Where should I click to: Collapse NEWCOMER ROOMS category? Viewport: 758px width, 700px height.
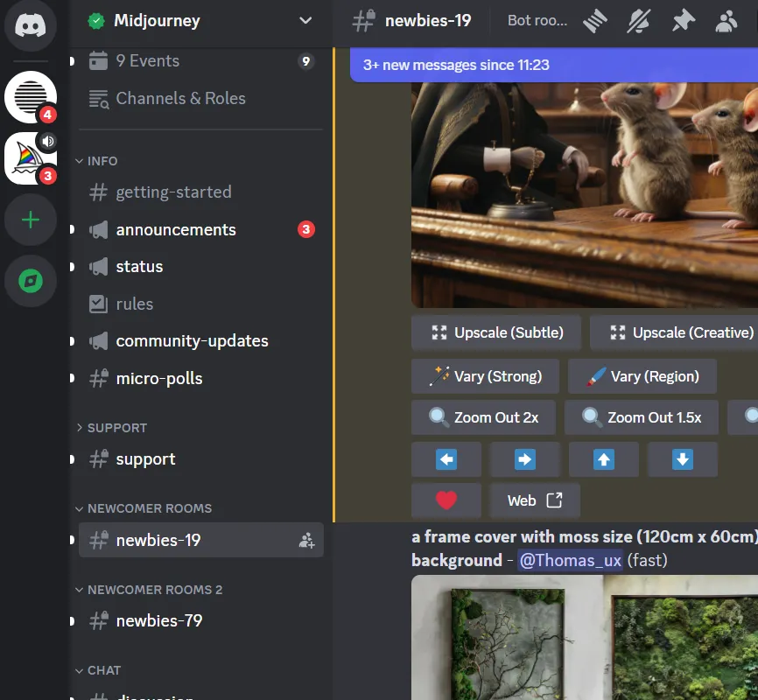point(144,508)
